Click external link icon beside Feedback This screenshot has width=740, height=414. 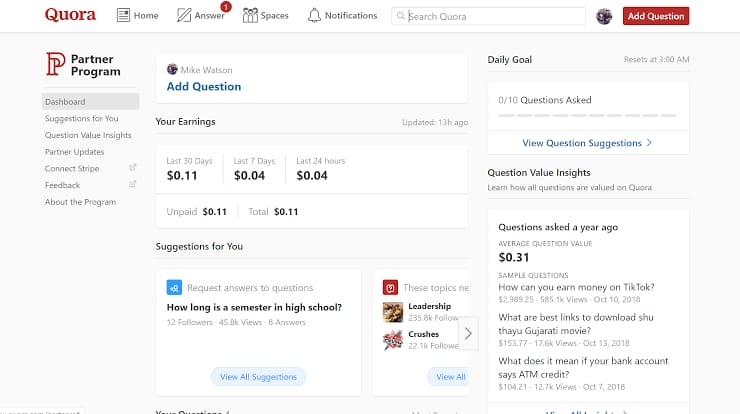pos(133,184)
